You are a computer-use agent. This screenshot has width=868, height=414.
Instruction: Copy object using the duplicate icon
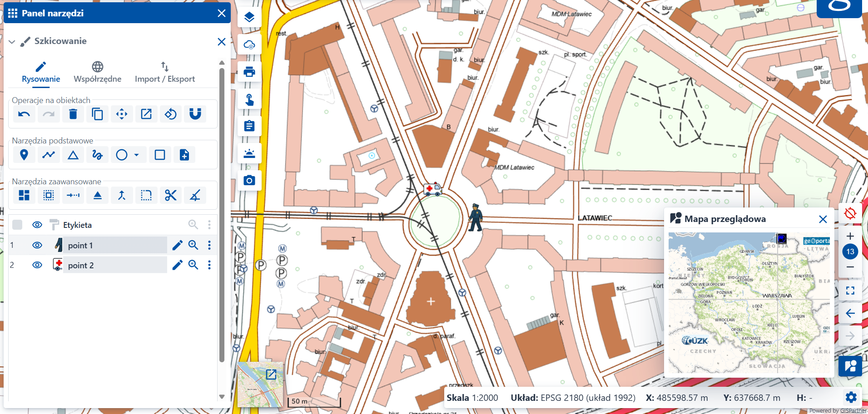coord(97,114)
